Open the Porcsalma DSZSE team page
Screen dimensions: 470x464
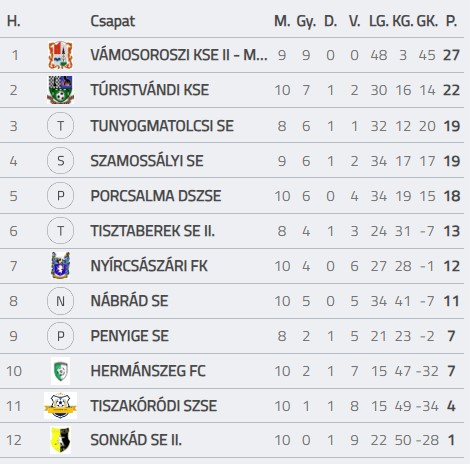click(x=156, y=196)
